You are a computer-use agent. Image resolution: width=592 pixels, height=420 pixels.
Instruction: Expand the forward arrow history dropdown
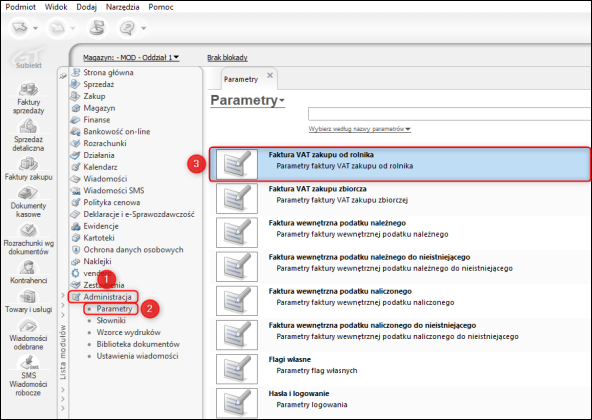73,28
